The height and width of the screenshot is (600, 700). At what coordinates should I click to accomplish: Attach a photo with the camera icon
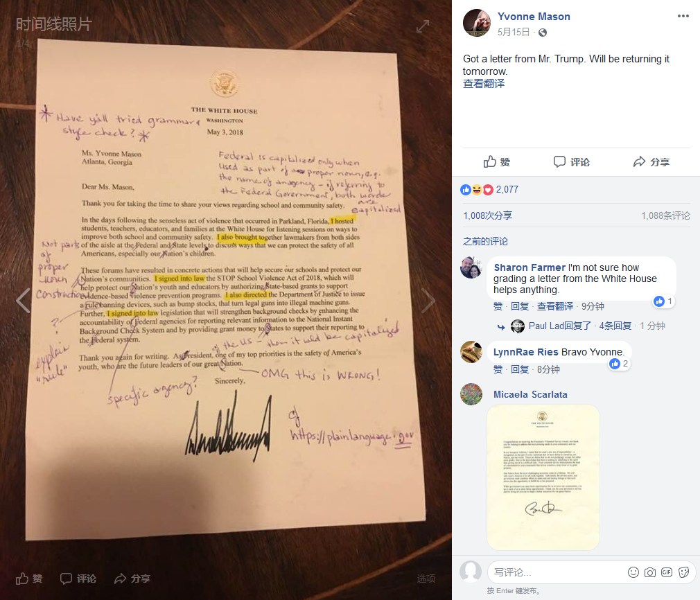[650, 572]
